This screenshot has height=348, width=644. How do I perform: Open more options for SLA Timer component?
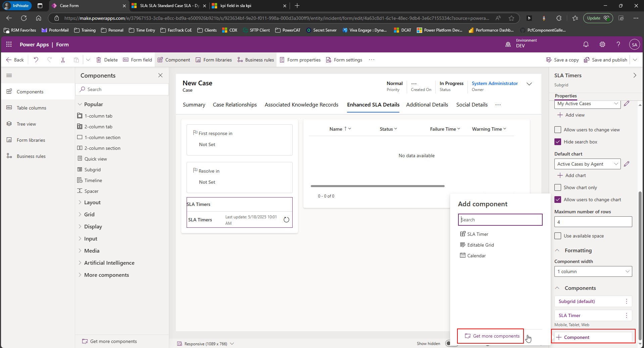tap(626, 315)
